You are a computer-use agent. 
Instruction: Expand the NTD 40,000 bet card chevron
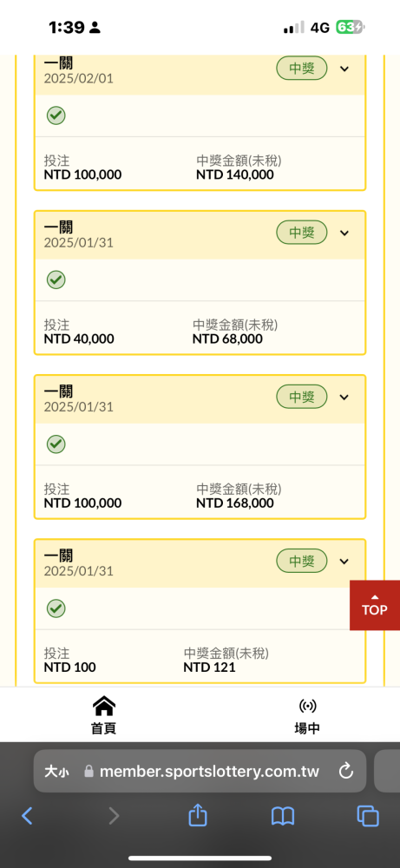point(344,233)
